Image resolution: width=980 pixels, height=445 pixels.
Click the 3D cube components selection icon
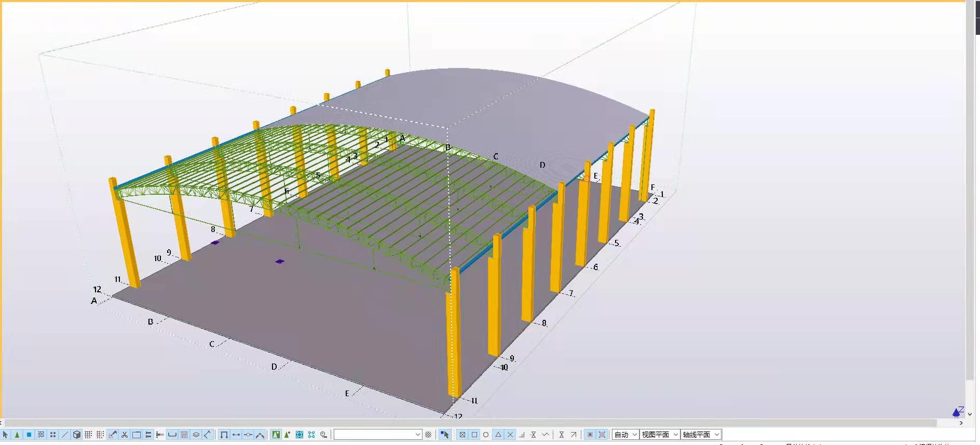tap(77, 435)
